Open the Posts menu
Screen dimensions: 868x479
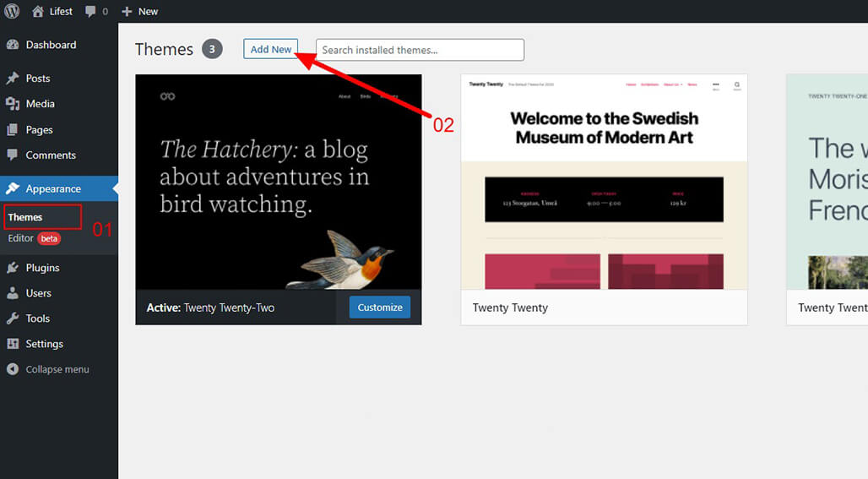[x=38, y=78]
